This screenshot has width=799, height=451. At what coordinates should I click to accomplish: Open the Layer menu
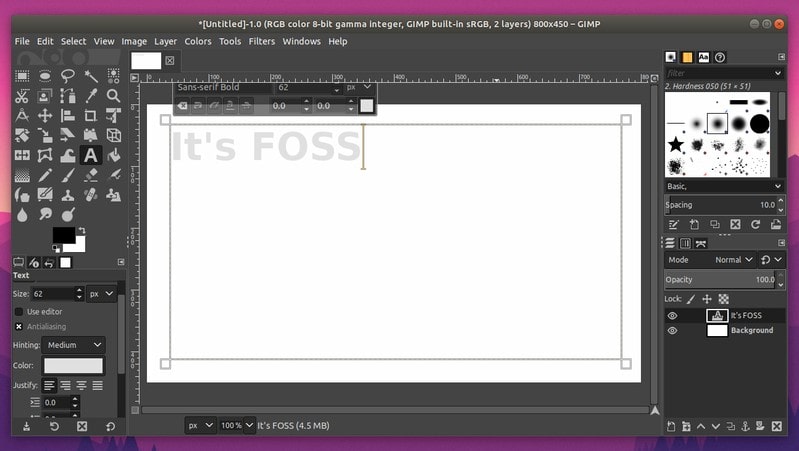(x=166, y=41)
